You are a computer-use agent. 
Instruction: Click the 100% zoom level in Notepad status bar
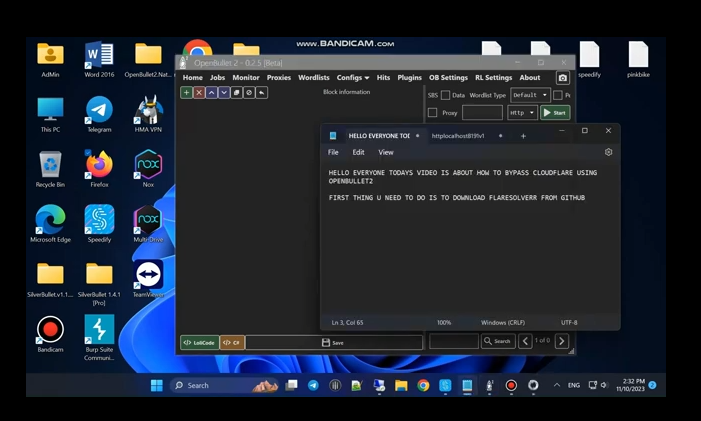(443, 323)
